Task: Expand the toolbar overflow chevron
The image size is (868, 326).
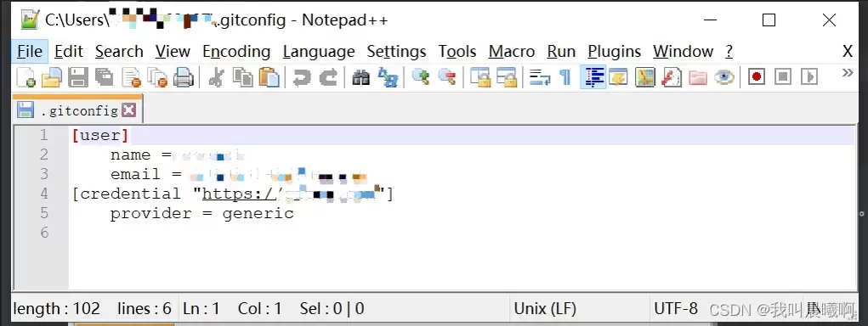Action: (847, 73)
